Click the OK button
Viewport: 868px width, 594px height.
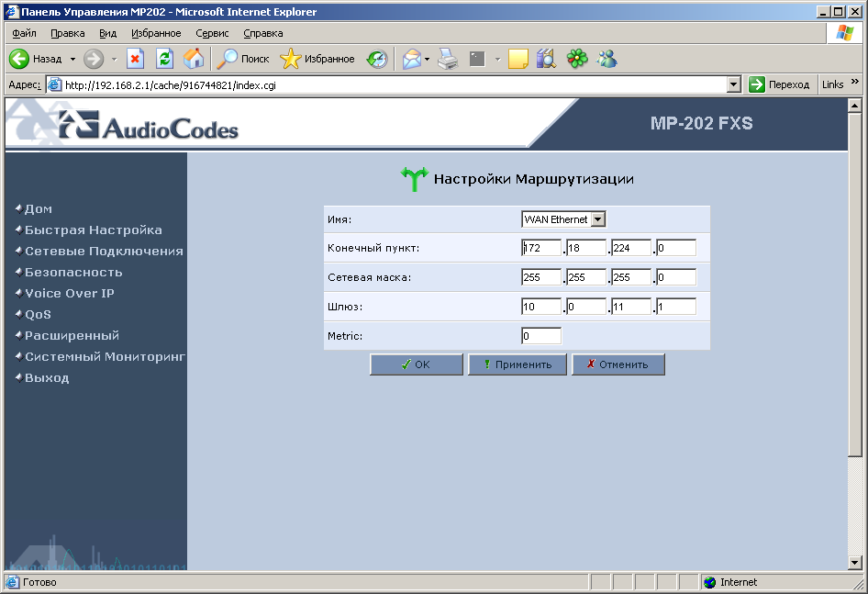pyautogui.click(x=417, y=364)
